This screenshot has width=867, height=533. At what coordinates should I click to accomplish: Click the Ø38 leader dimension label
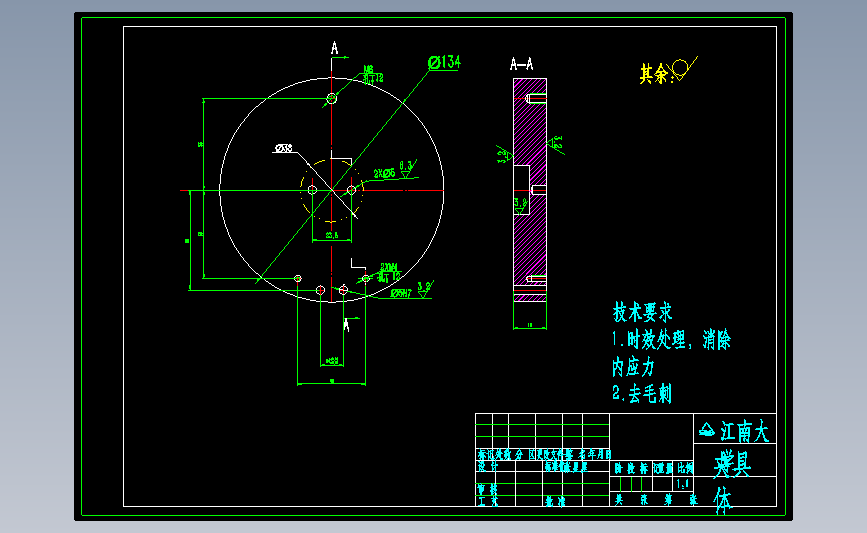[283, 148]
